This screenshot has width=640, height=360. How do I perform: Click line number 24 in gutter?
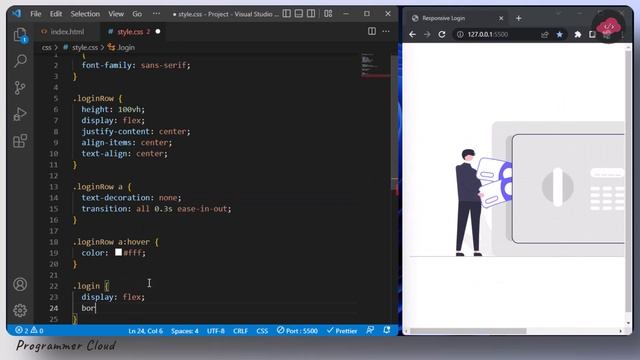tap(54, 308)
